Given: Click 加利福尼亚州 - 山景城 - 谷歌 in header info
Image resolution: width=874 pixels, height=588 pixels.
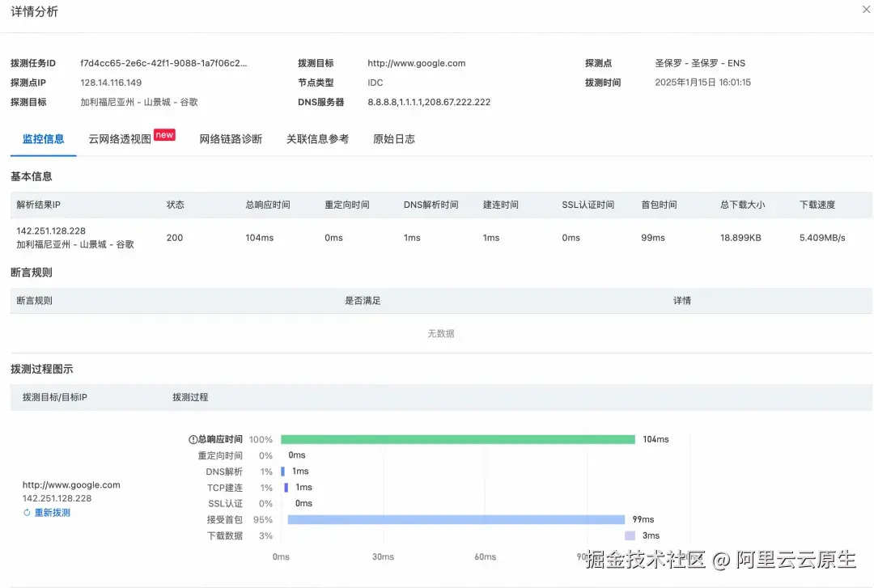Looking at the screenshot, I should pyautogui.click(x=139, y=102).
